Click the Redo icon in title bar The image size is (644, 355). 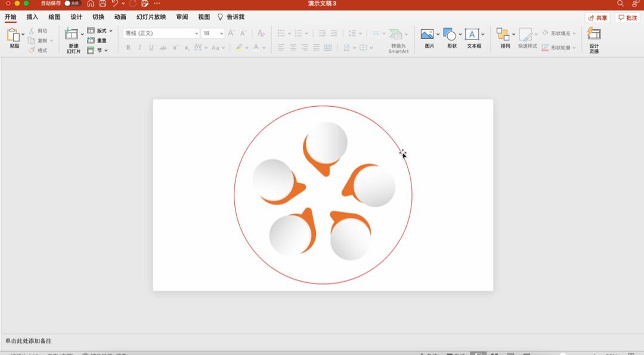(132, 4)
